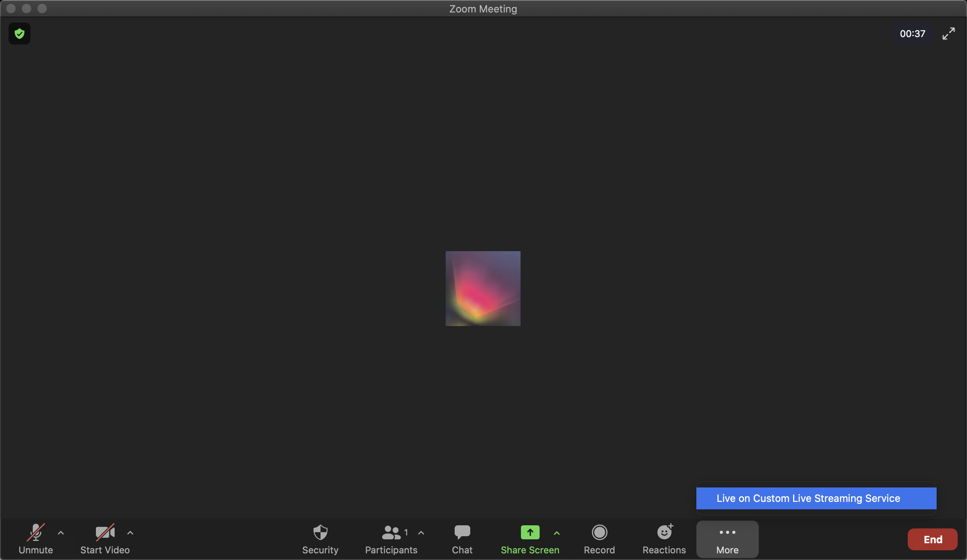Close the Zoom Meeting window
Image resolution: width=967 pixels, height=560 pixels.
click(x=11, y=9)
